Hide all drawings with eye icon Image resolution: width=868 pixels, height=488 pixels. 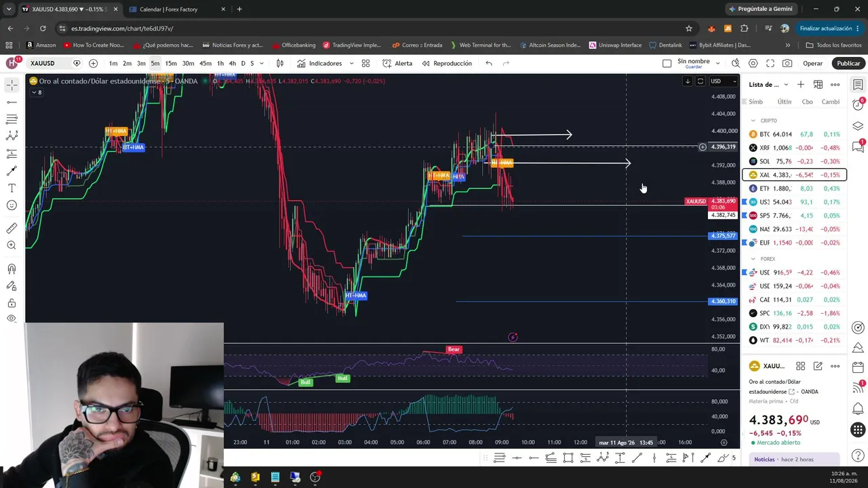click(x=12, y=319)
